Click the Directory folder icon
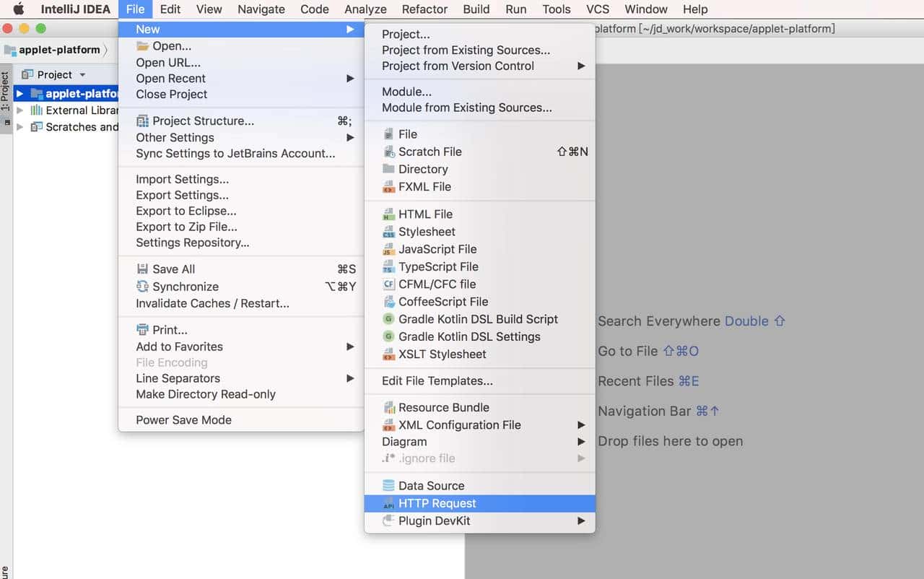 click(388, 169)
